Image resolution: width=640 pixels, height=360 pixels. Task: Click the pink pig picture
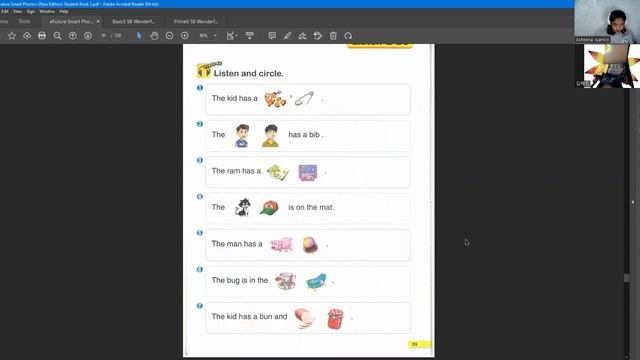pos(282,244)
